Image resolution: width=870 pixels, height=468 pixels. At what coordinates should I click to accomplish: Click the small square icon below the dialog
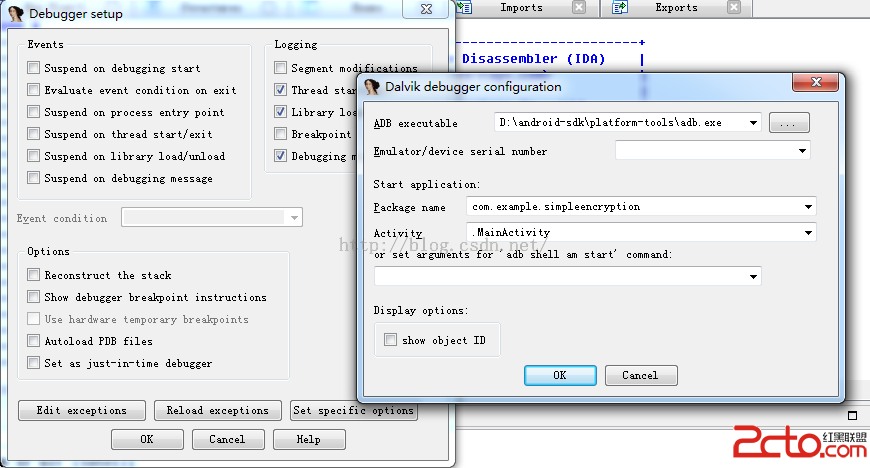click(853, 415)
